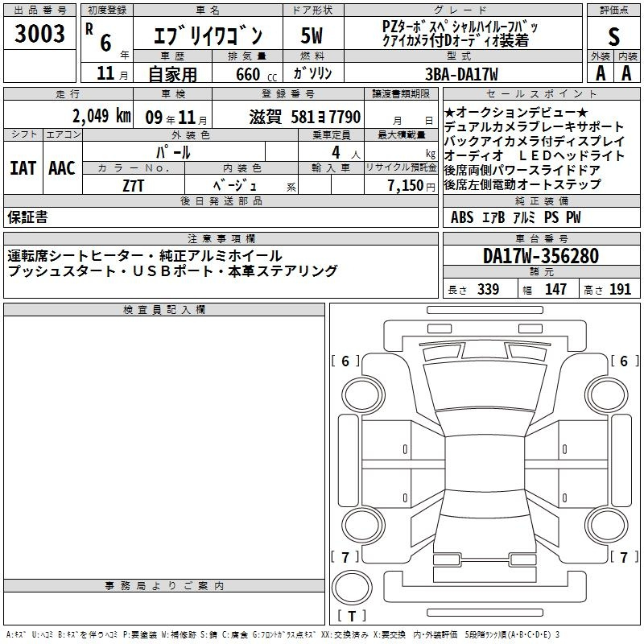Viewport: 644px width, 644px height.
Task: Select the exterior color パール
Action: point(173,152)
